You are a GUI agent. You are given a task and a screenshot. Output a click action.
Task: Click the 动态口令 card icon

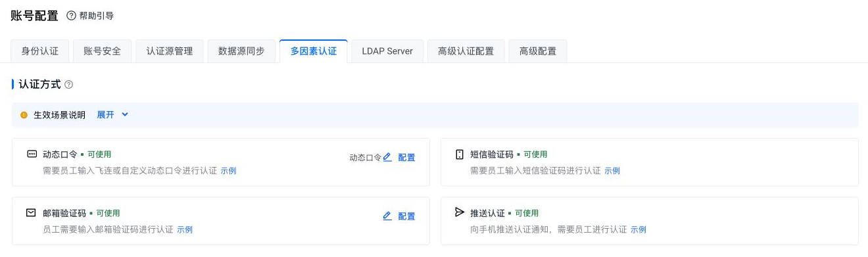(x=32, y=154)
